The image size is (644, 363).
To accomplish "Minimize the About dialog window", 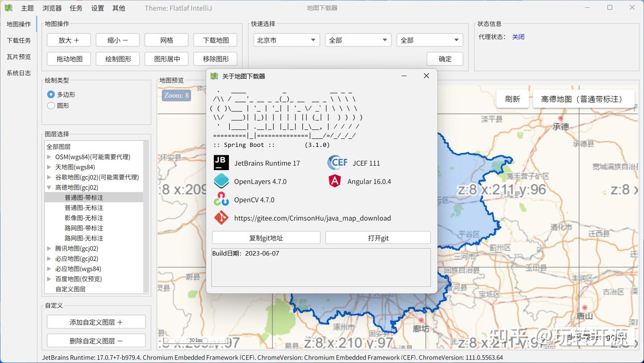I will click(x=404, y=76).
